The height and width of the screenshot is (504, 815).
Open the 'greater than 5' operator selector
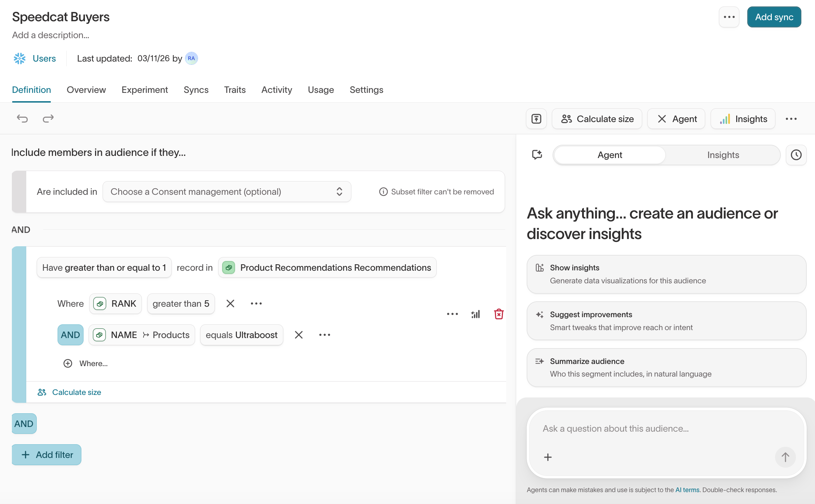coord(181,303)
